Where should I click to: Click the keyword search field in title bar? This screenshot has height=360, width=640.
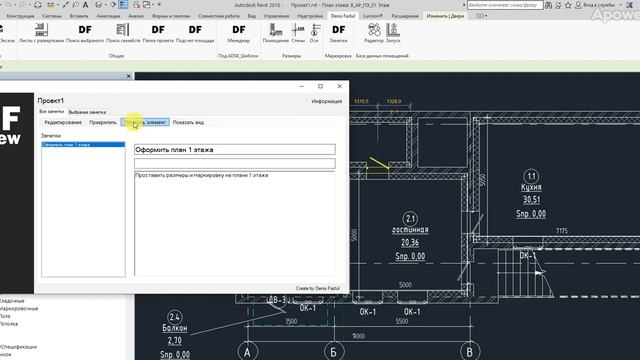(505, 5)
